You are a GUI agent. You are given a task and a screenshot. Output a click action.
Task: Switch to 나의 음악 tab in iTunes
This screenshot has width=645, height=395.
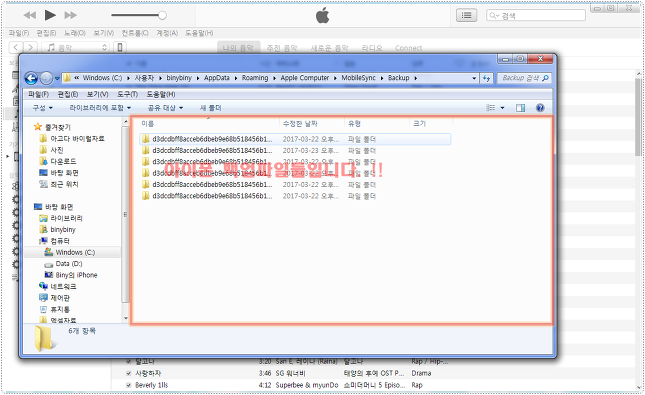coord(238,48)
